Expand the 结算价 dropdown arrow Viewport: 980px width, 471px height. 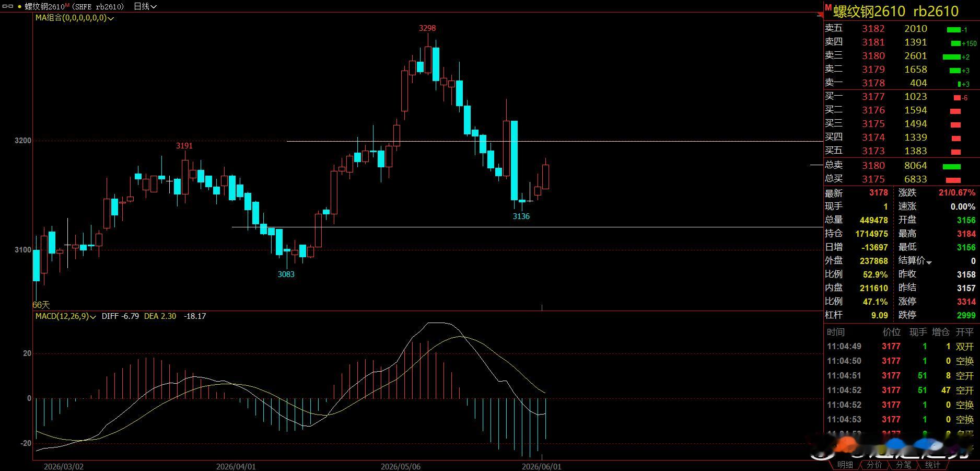(x=929, y=261)
